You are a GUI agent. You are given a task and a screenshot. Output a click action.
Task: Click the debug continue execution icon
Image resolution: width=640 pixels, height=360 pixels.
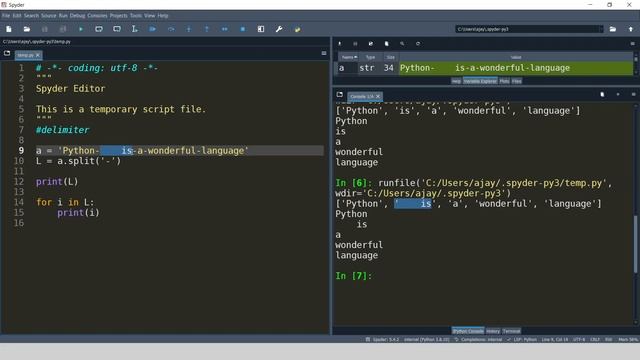tap(224, 29)
